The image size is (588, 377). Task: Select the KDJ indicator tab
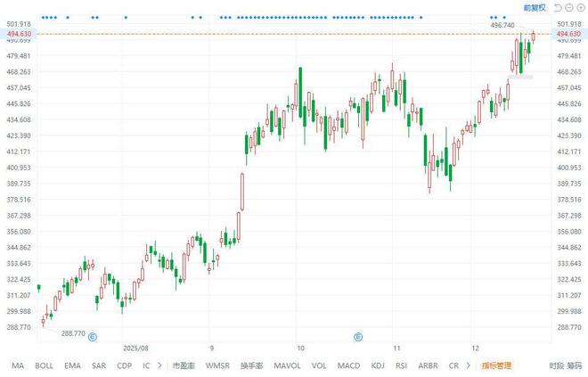[x=378, y=365]
